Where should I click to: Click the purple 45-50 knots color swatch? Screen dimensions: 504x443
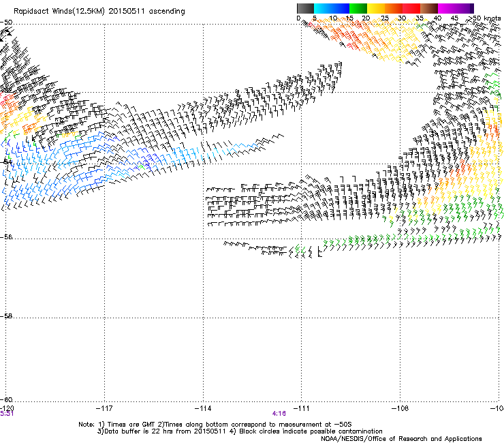[x=464, y=8]
